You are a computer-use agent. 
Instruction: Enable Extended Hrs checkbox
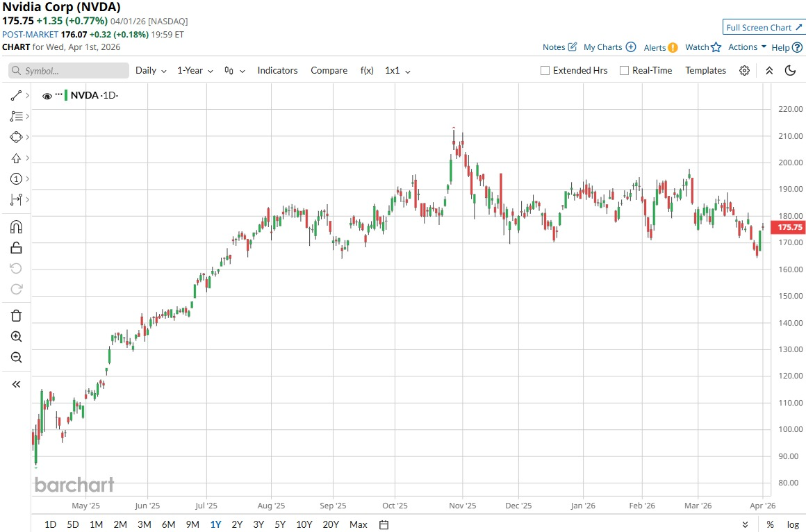tap(545, 70)
